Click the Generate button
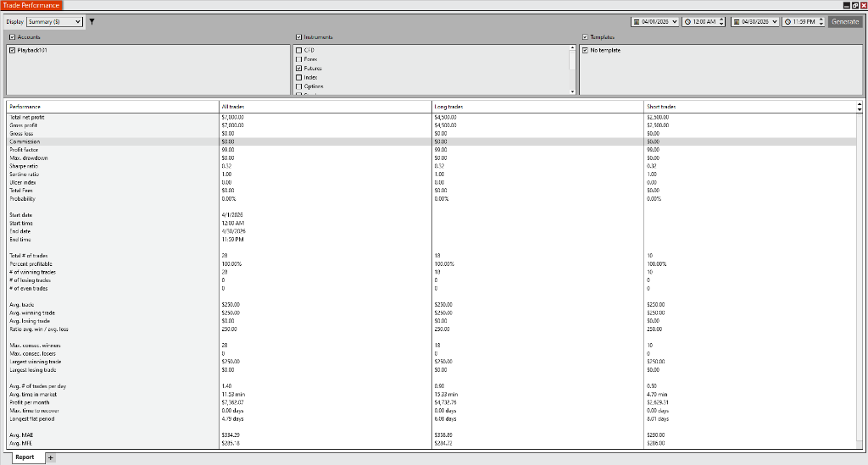Screen dimensions: 868x465 pos(845,21)
